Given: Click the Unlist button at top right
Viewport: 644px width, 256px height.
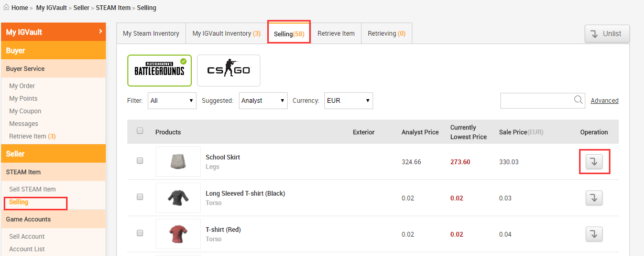Looking at the screenshot, I should (x=607, y=34).
